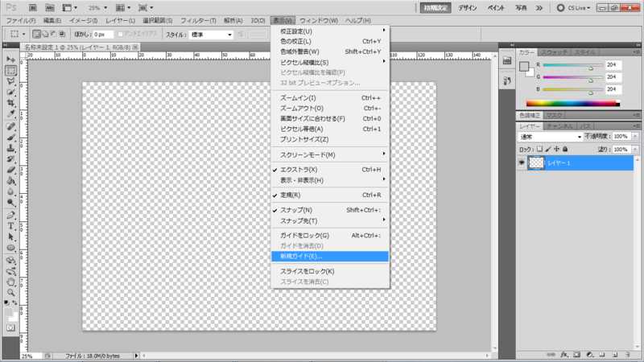Select the ペイント workspace button
The image size is (644, 362).
point(496,8)
